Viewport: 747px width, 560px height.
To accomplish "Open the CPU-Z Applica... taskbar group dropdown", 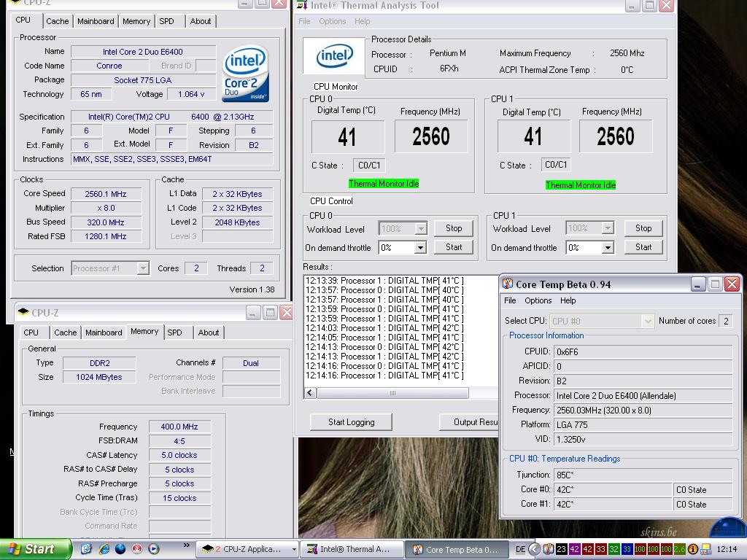I will point(294,550).
